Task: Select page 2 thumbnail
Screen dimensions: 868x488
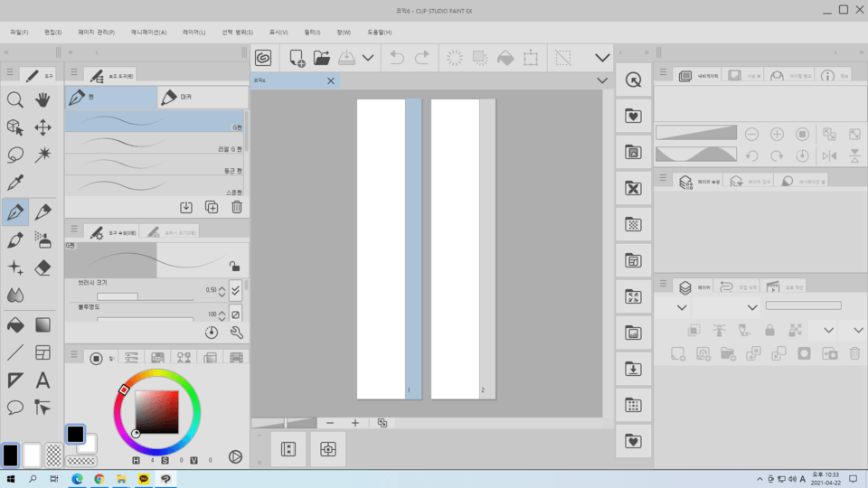Action: [463, 249]
